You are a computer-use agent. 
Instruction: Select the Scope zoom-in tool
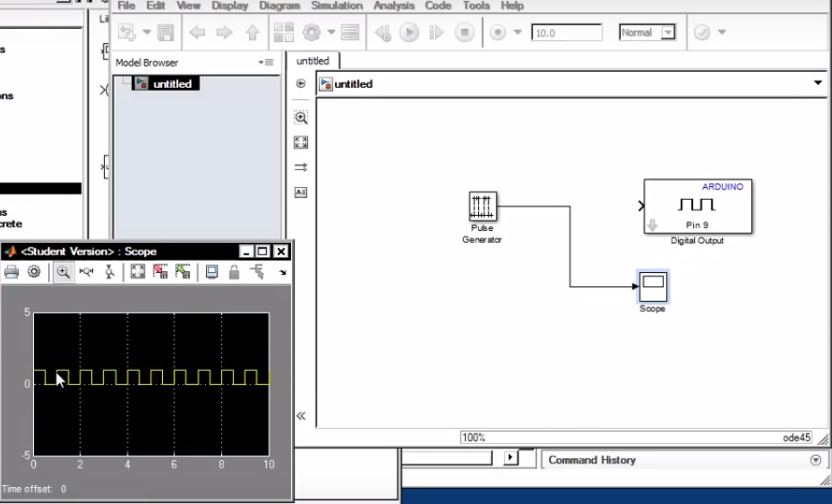pyautogui.click(x=63, y=272)
